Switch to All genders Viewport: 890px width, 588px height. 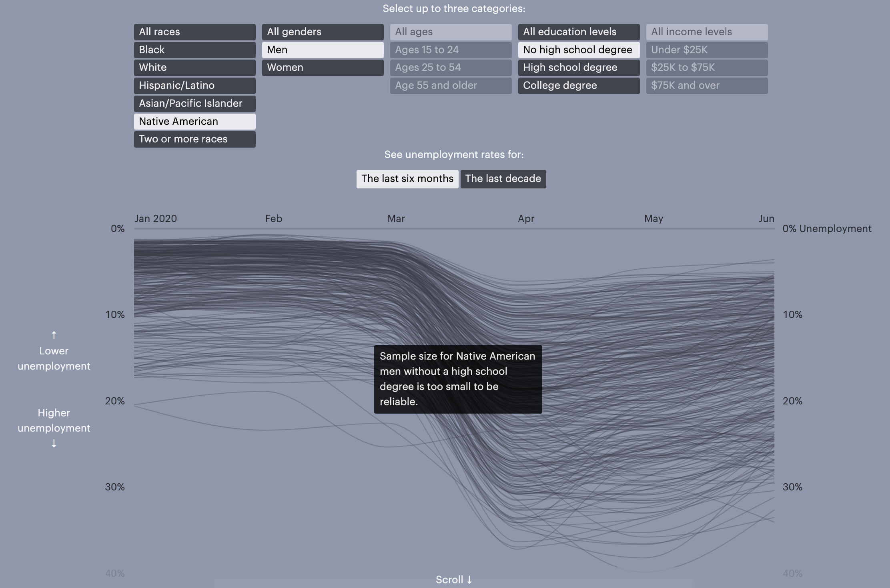point(323,32)
